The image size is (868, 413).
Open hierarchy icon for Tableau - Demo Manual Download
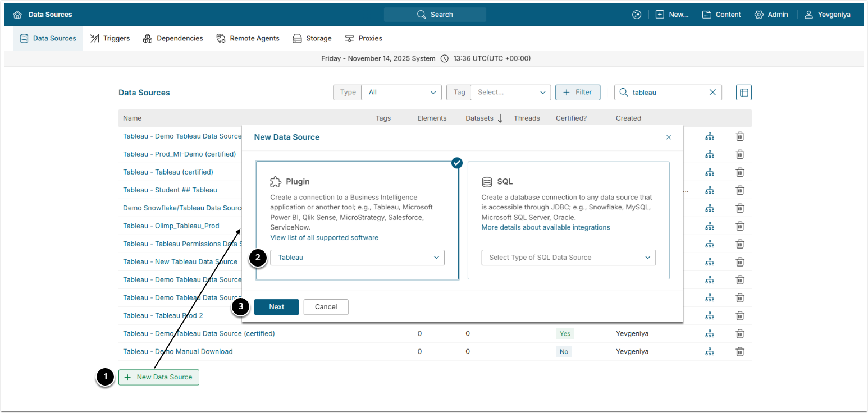710,352
